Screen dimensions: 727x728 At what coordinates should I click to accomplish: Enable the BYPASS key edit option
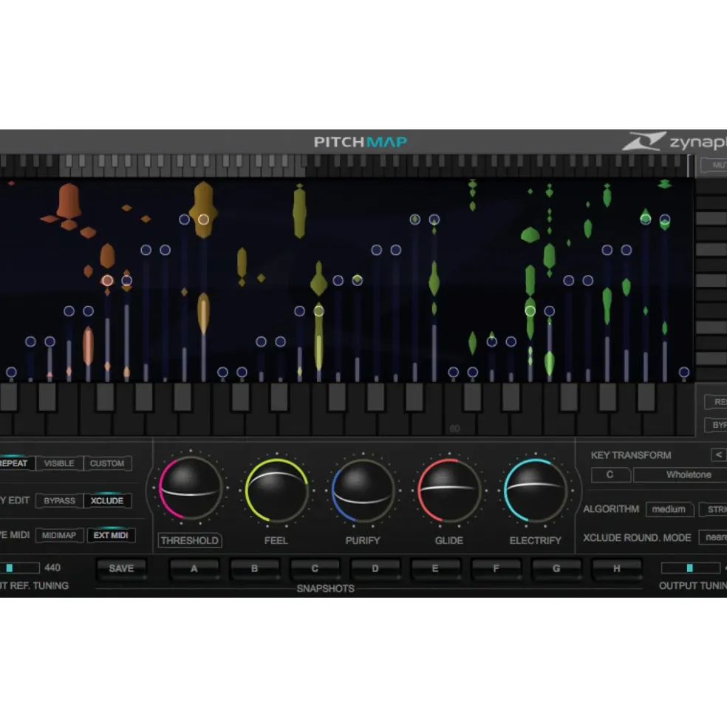coord(59,501)
